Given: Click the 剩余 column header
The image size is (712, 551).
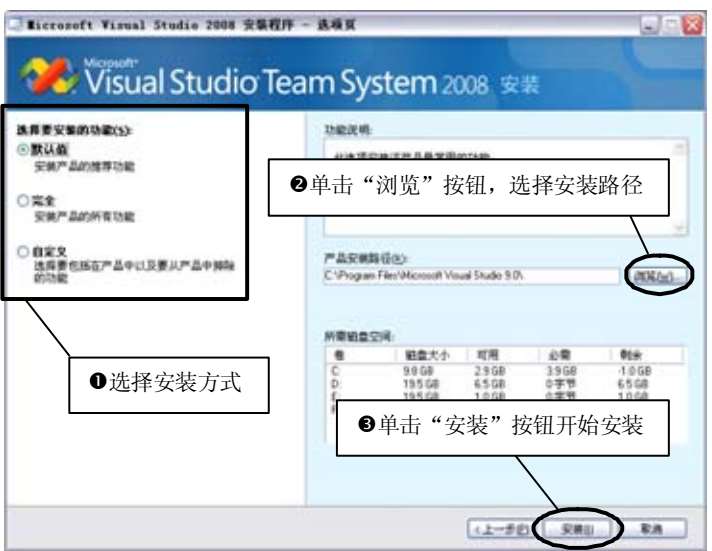Looking at the screenshot, I should (646, 354).
